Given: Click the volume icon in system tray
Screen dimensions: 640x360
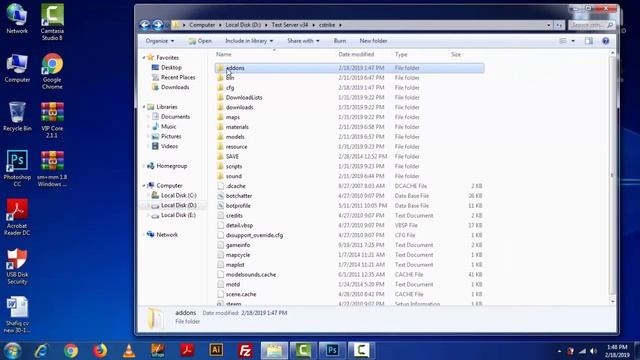Looking at the screenshot, I should pyautogui.click(x=593, y=351).
